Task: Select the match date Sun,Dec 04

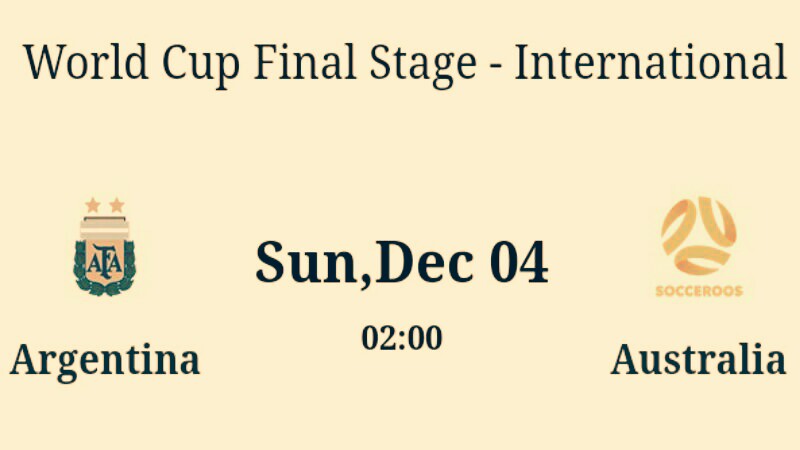Action: coord(402,263)
